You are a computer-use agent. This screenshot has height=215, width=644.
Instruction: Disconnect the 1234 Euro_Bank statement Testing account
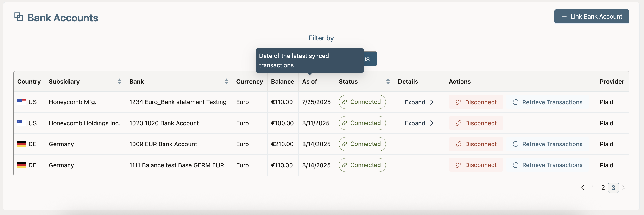click(x=476, y=102)
